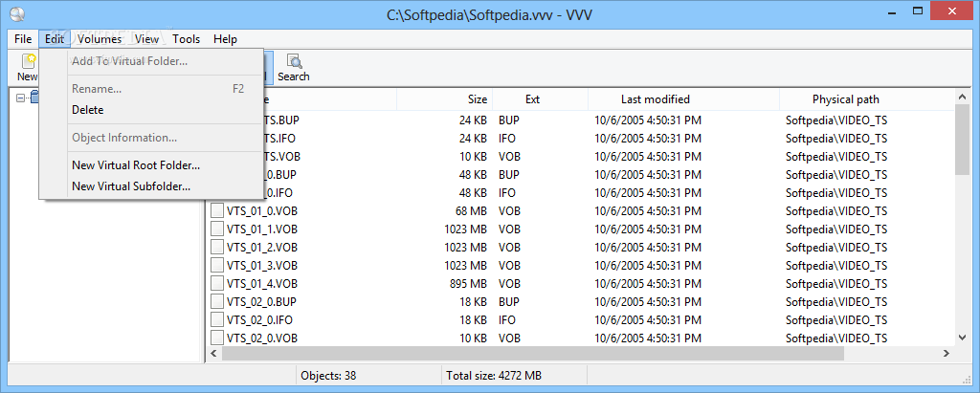
Task: Sort the list by Size column
Action: coord(444,99)
